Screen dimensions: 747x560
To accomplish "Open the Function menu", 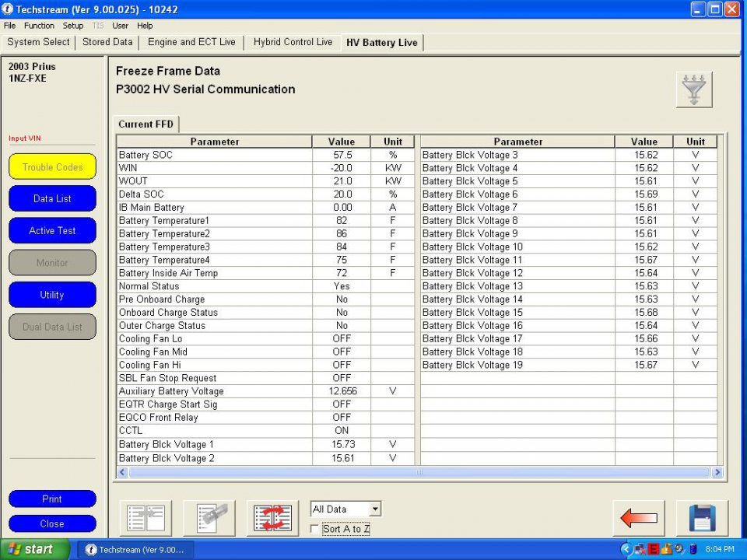I will [x=39, y=26].
